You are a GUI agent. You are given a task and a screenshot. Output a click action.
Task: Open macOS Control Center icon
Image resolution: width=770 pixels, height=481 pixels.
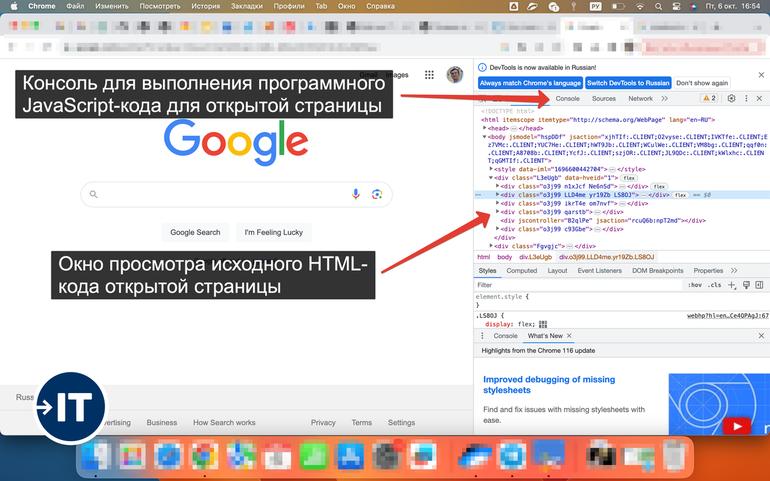coord(676,6)
